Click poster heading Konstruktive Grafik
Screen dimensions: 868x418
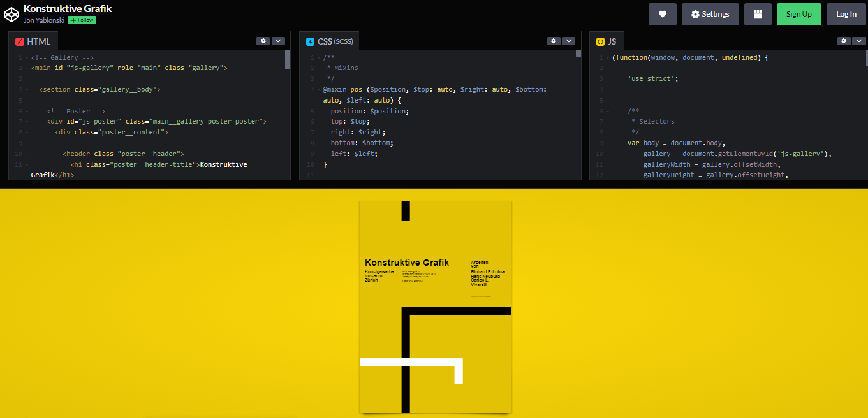click(x=407, y=263)
